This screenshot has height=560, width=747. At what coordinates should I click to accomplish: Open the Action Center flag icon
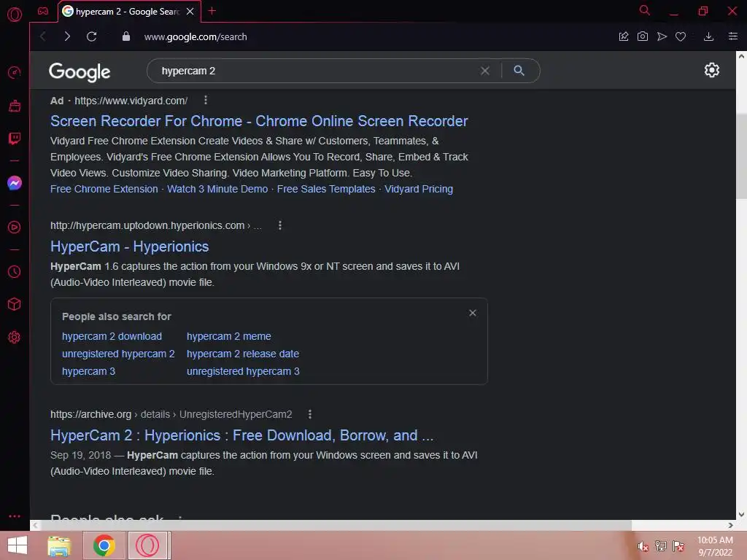point(678,546)
